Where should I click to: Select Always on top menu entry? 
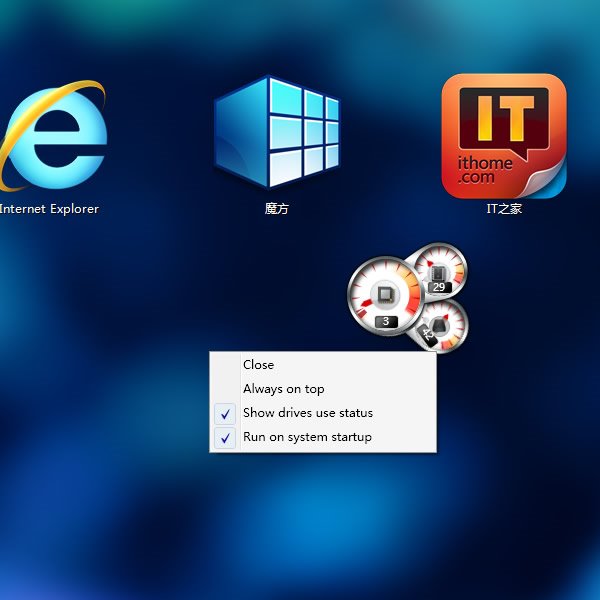tap(323, 389)
